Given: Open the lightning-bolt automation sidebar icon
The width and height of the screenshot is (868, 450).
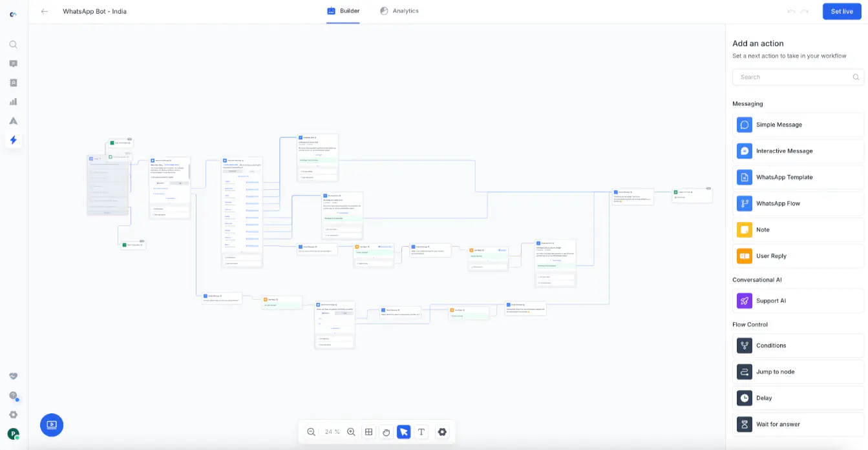Looking at the screenshot, I should click(13, 139).
